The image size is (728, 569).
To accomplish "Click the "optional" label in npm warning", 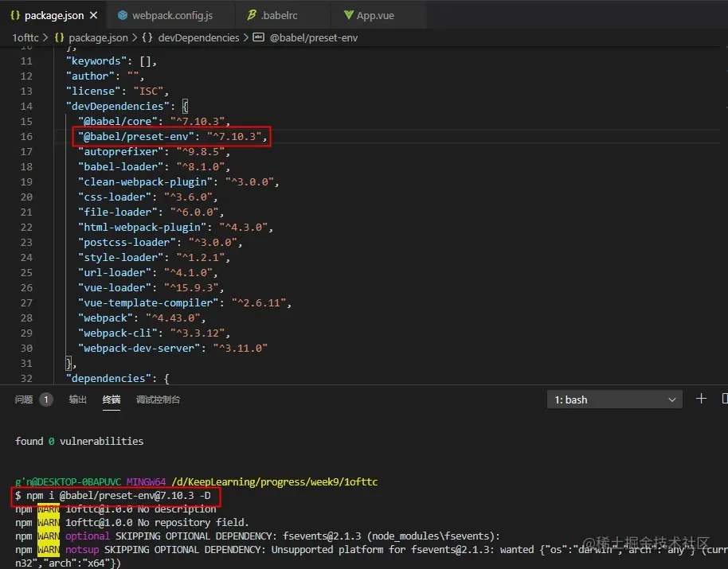I will coord(88,536).
